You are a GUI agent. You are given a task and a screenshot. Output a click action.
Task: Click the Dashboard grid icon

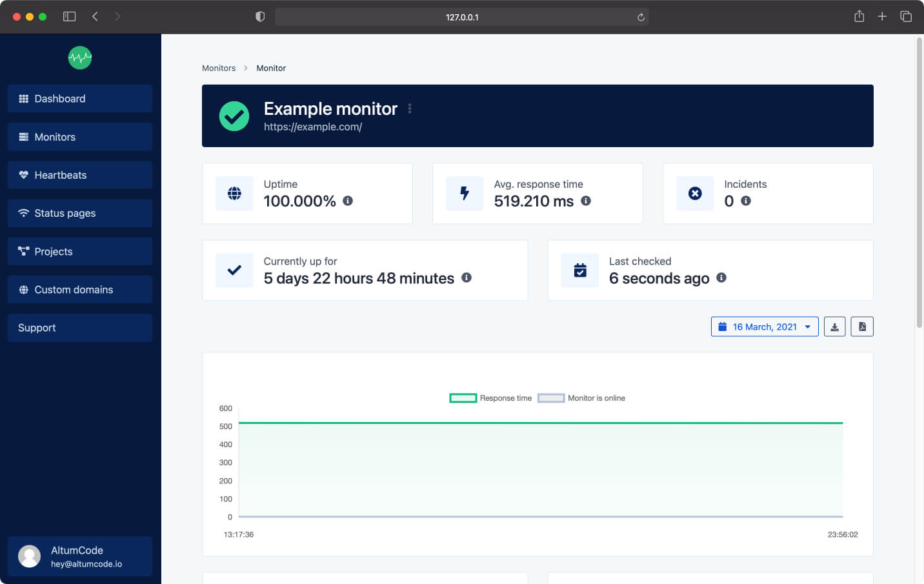pyautogui.click(x=24, y=99)
